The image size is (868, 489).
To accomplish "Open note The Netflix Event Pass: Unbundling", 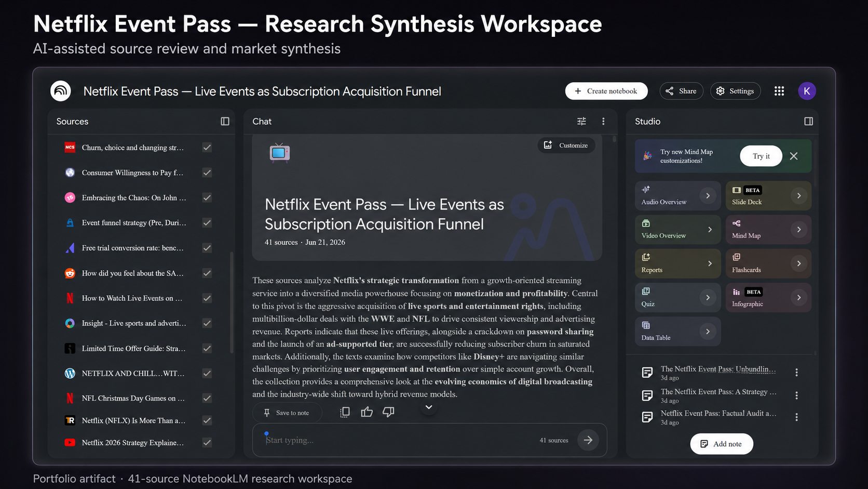I will click(x=718, y=369).
